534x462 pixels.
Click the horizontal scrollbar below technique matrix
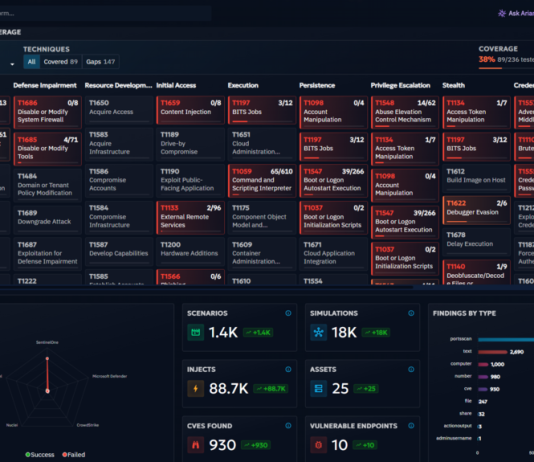coord(206,287)
